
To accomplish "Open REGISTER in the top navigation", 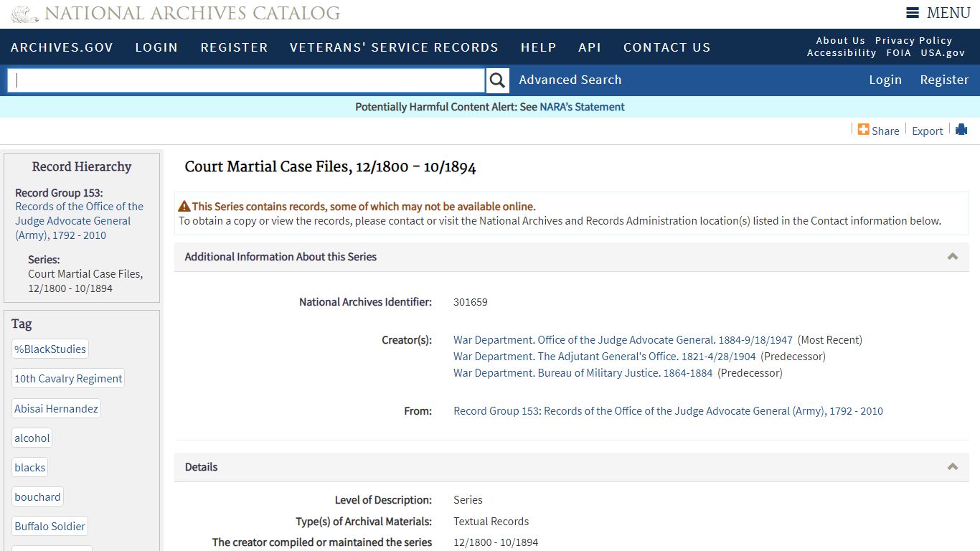I will pyautogui.click(x=234, y=47).
